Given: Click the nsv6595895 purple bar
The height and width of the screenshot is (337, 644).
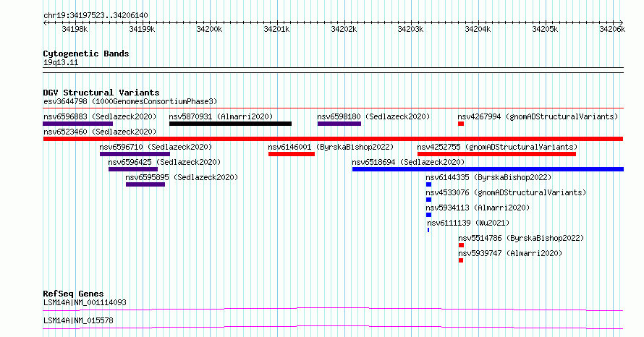Looking at the screenshot, I should point(145,184).
